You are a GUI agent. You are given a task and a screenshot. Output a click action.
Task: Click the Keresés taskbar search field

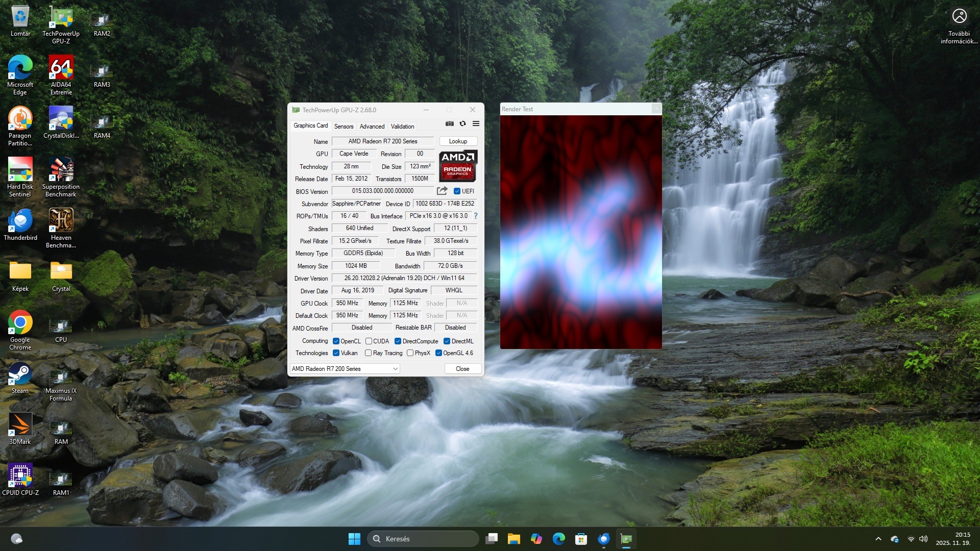[423, 539]
